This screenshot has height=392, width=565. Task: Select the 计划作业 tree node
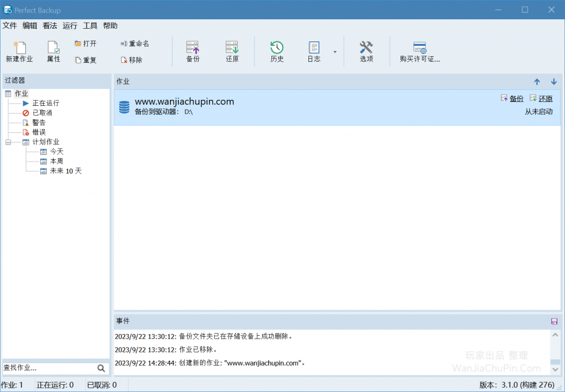46,142
